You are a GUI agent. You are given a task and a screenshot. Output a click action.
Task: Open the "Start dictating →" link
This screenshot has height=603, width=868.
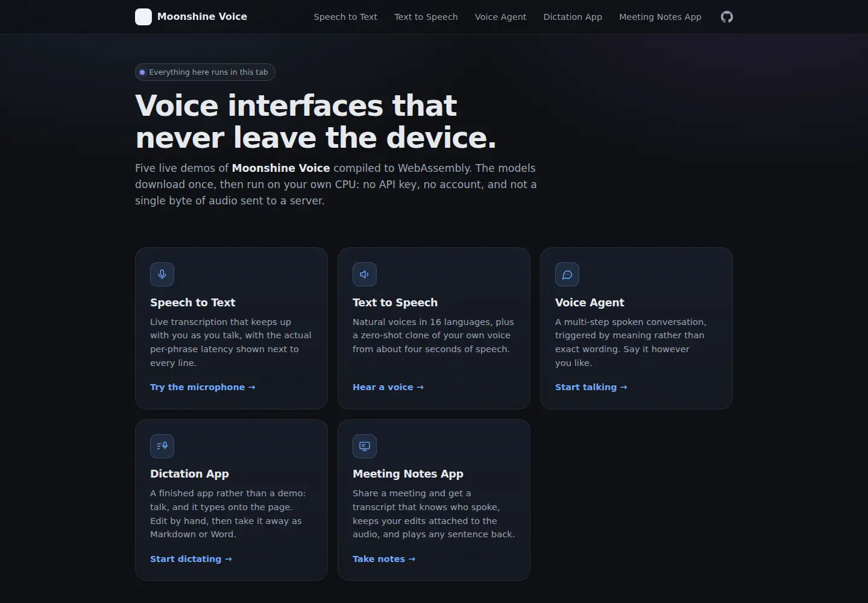tap(191, 559)
